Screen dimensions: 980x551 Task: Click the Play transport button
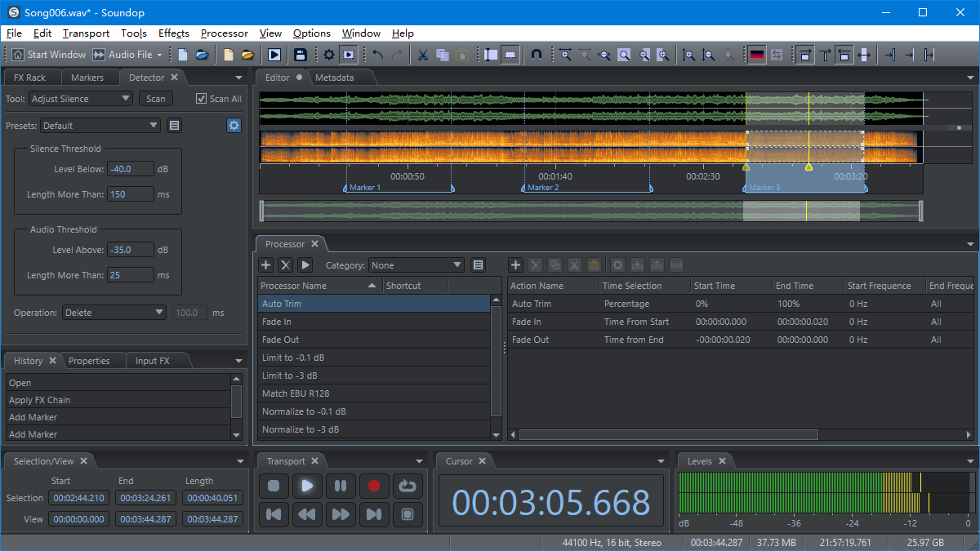[307, 486]
